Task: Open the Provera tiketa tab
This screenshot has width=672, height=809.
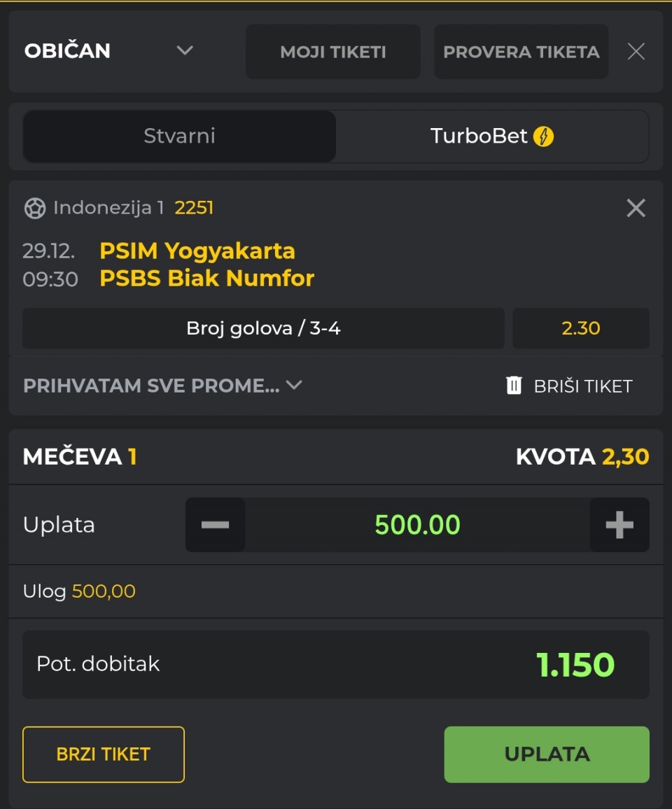Action: tap(521, 52)
